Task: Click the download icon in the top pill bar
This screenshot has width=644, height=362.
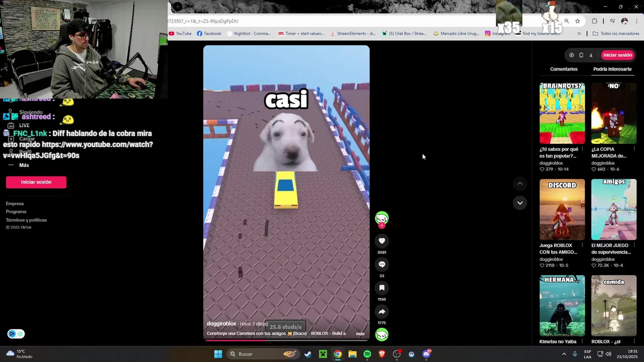Action: click(x=591, y=55)
